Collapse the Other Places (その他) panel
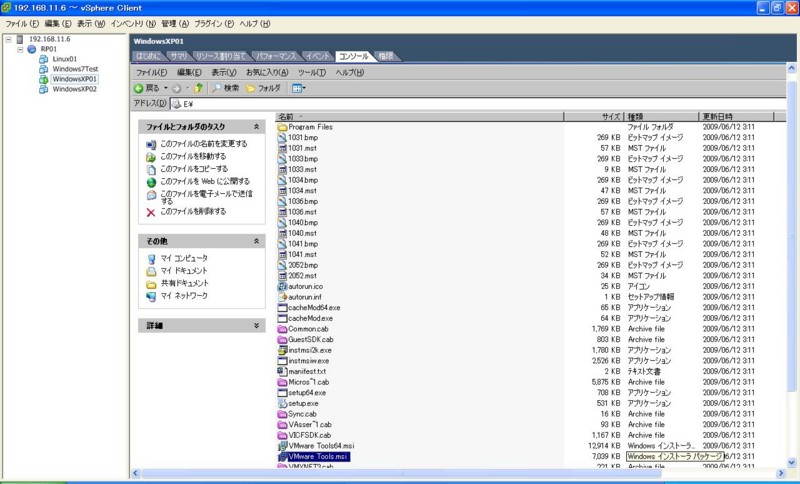The height and width of the screenshot is (484, 800). tap(256, 241)
